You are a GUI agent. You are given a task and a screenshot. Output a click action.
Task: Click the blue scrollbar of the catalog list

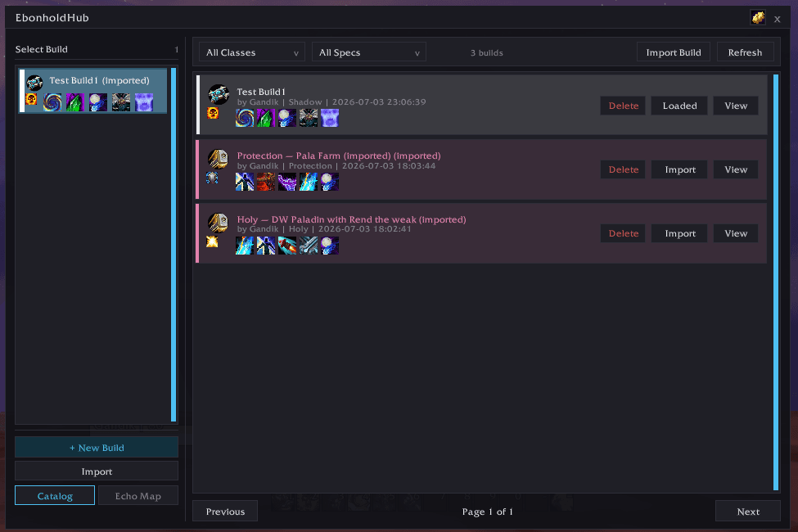776,282
